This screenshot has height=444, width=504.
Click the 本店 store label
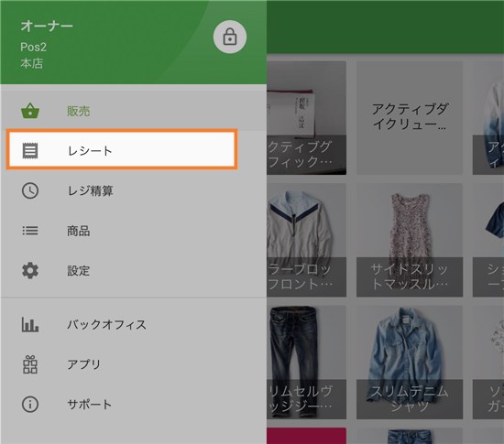coord(31,63)
